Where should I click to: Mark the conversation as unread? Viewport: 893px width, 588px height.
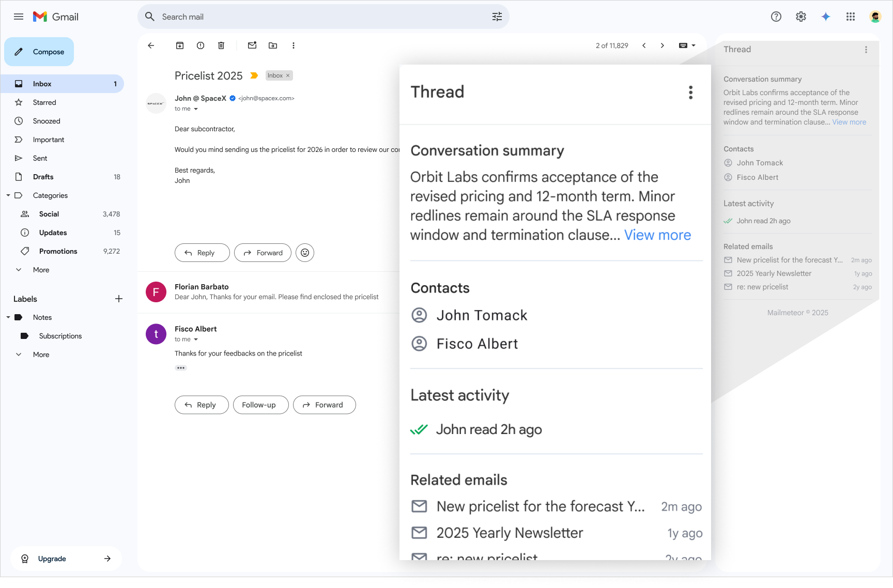click(252, 45)
